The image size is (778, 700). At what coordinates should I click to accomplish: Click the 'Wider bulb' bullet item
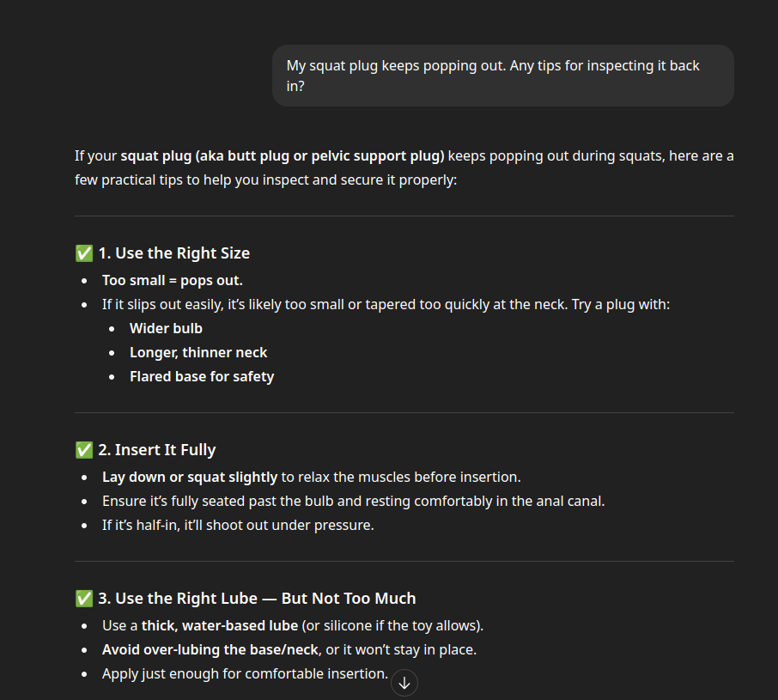[167, 328]
